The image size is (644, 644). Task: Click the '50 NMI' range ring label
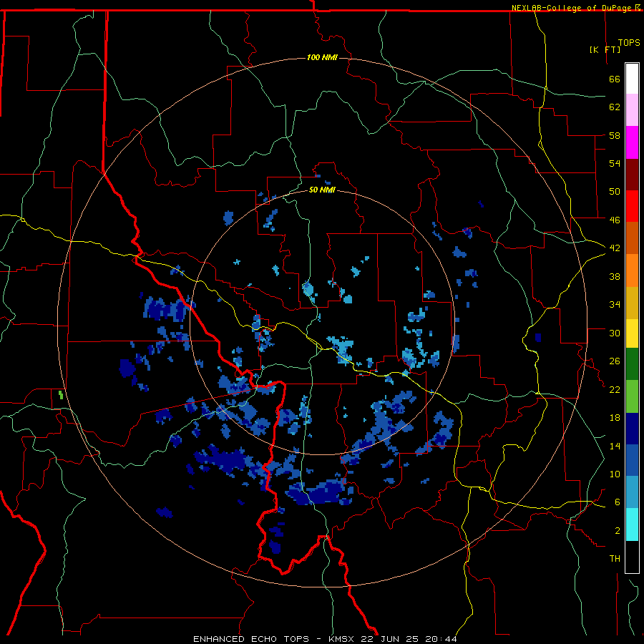(322, 190)
